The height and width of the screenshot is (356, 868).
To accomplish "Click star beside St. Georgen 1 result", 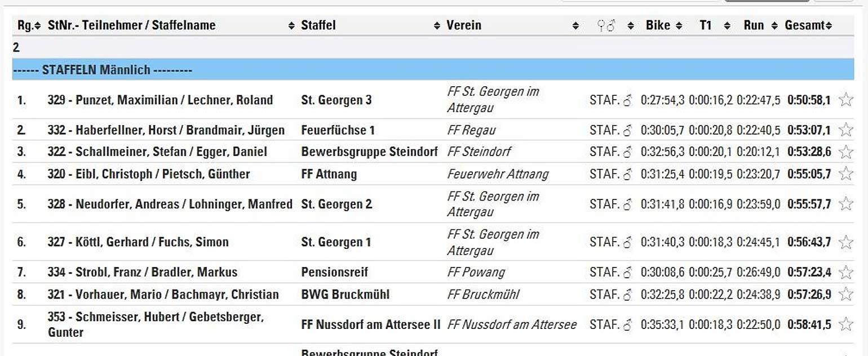I will (x=845, y=242).
